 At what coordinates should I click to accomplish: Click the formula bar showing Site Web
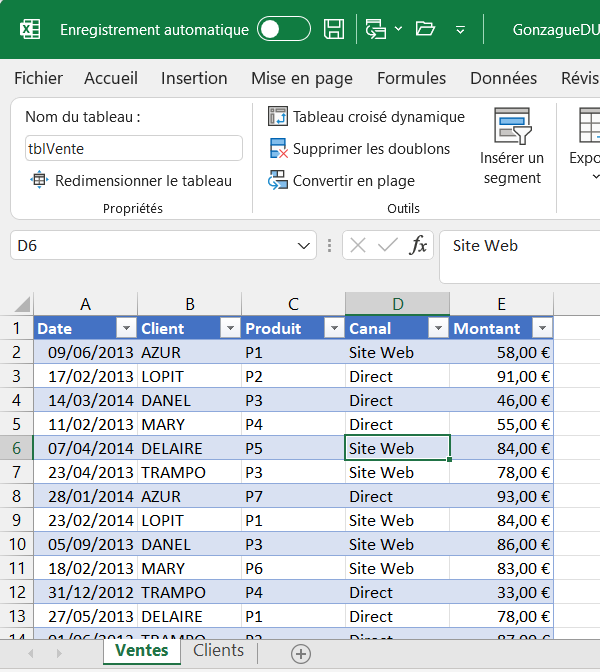point(519,256)
